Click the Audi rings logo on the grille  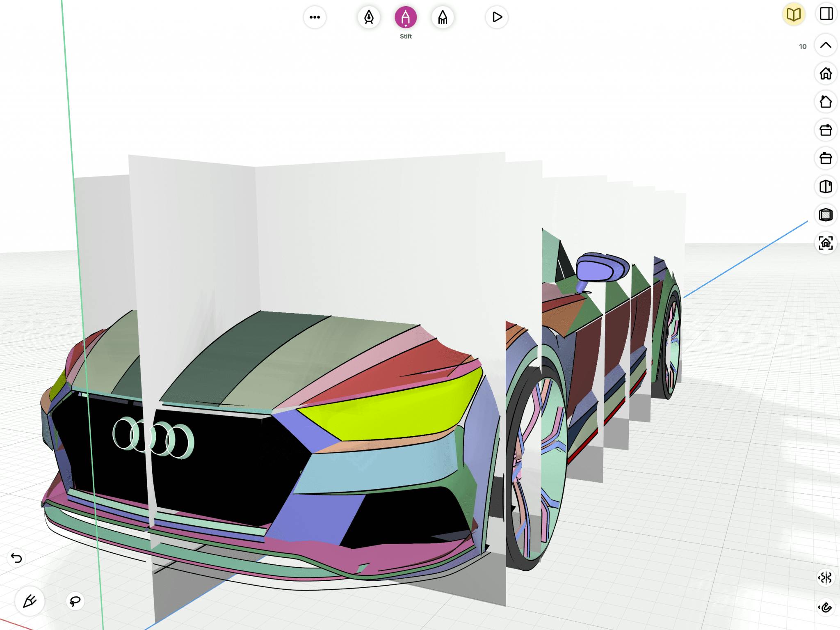click(153, 438)
